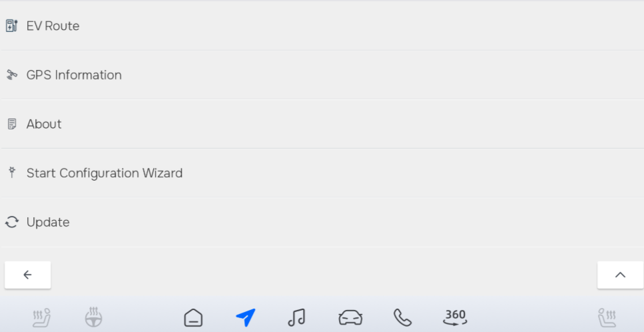Click the GPS satellite icon
Viewport: 644px width, 332px height.
[11, 75]
